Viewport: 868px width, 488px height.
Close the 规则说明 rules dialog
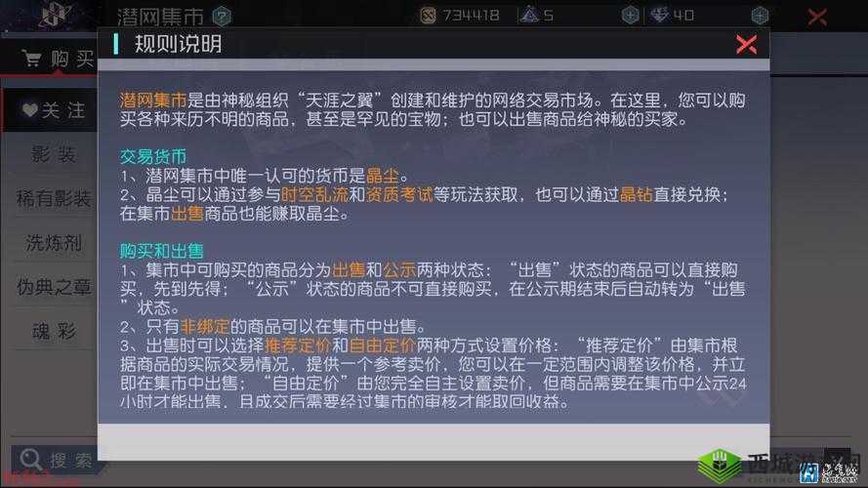click(746, 44)
